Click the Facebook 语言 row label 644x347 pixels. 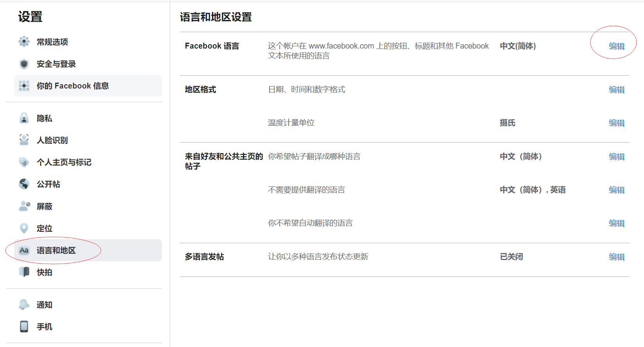pos(212,46)
